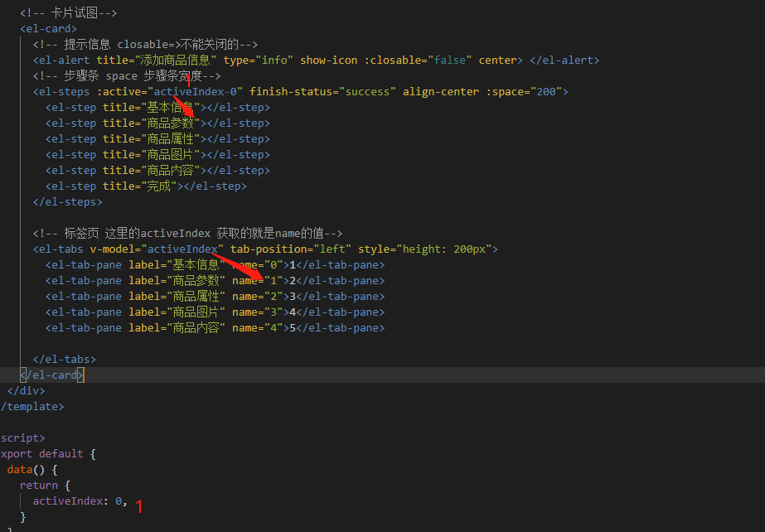The image size is (765, 532).
Task: Click the el-tab-pane label '商品参数'
Action: [x=196, y=280]
